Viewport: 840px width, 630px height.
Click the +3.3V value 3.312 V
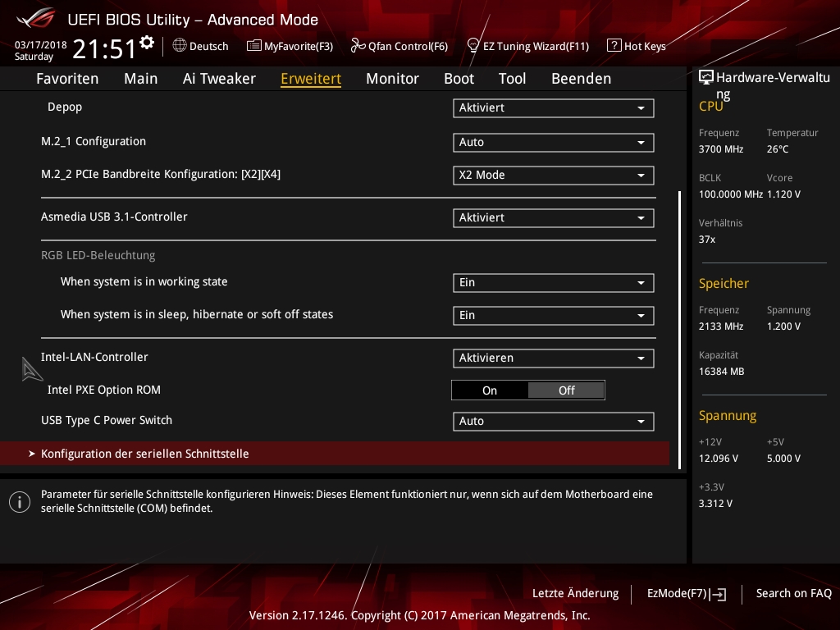(715, 504)
